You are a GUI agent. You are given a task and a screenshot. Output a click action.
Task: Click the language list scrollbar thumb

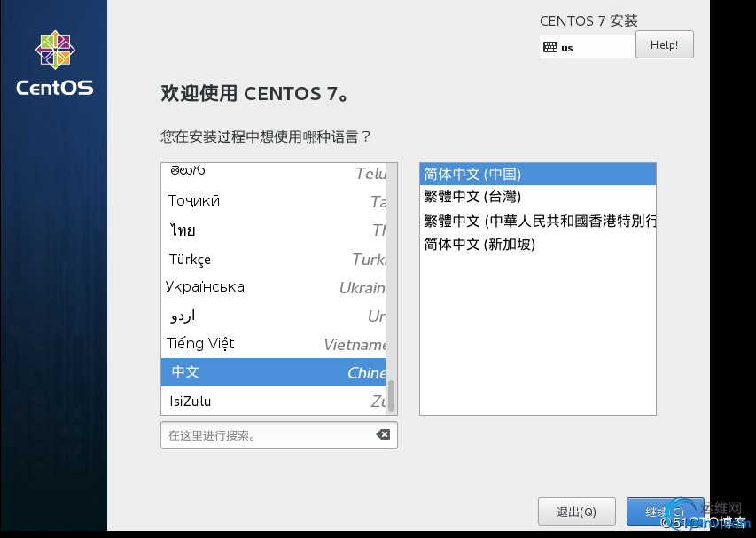[391, 396]
